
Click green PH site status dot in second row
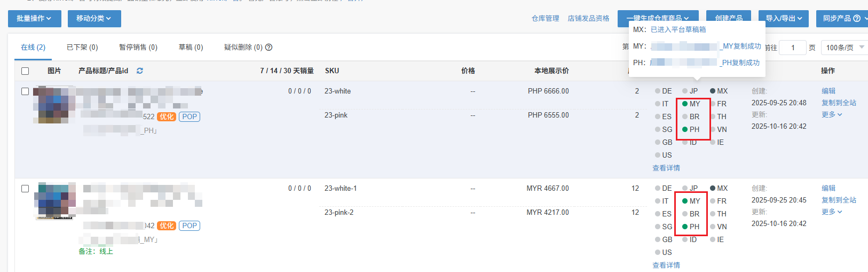pos(685,227)
